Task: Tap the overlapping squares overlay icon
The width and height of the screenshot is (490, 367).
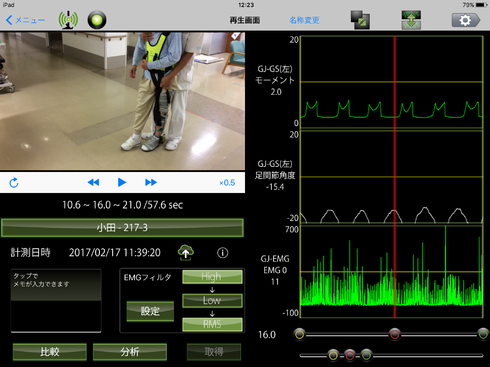Action: (x=360, y=20)
